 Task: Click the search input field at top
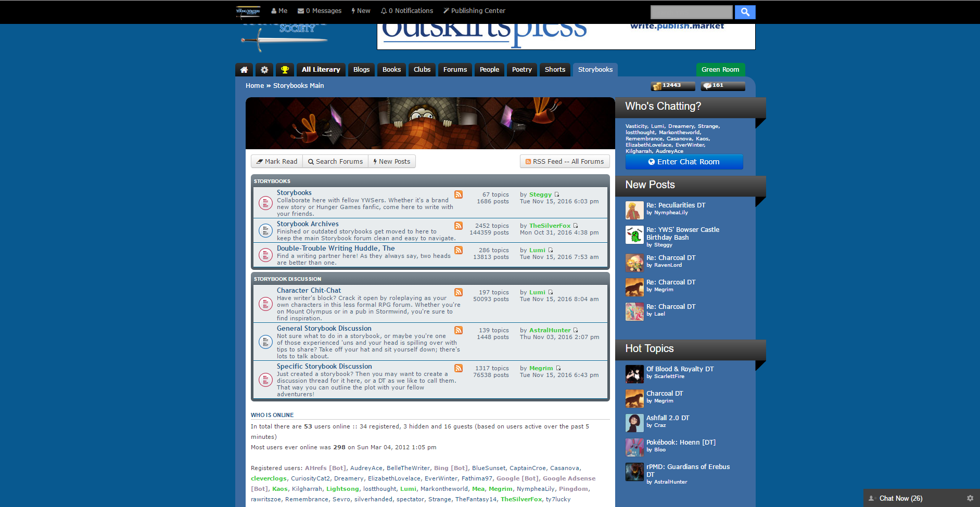pos(691,12)
